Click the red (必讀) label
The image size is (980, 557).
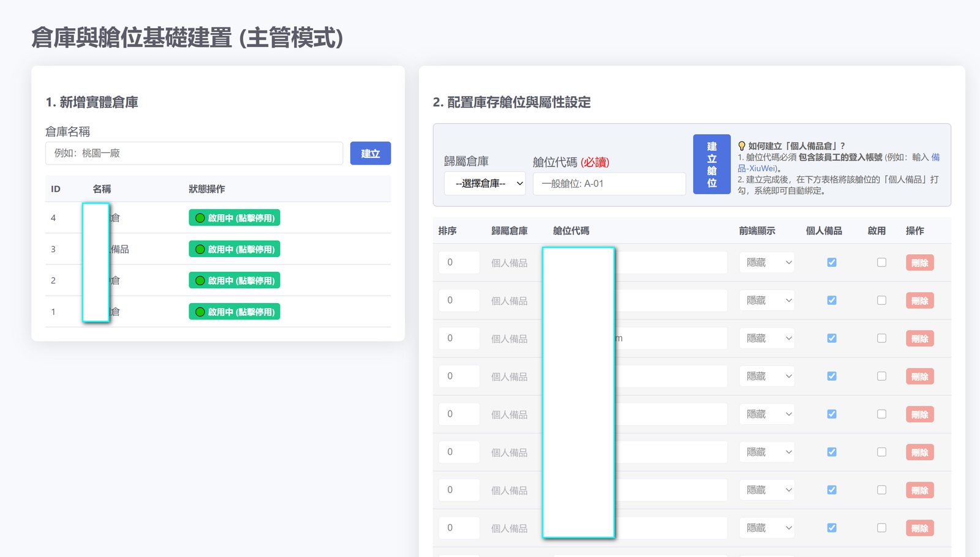click(x=595, y=162)
